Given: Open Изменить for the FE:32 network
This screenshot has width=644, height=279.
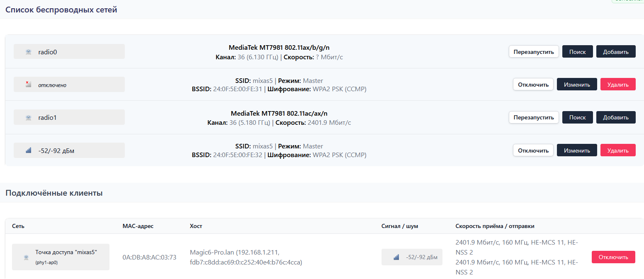Looking at the screenshot, I should [576, 150].
